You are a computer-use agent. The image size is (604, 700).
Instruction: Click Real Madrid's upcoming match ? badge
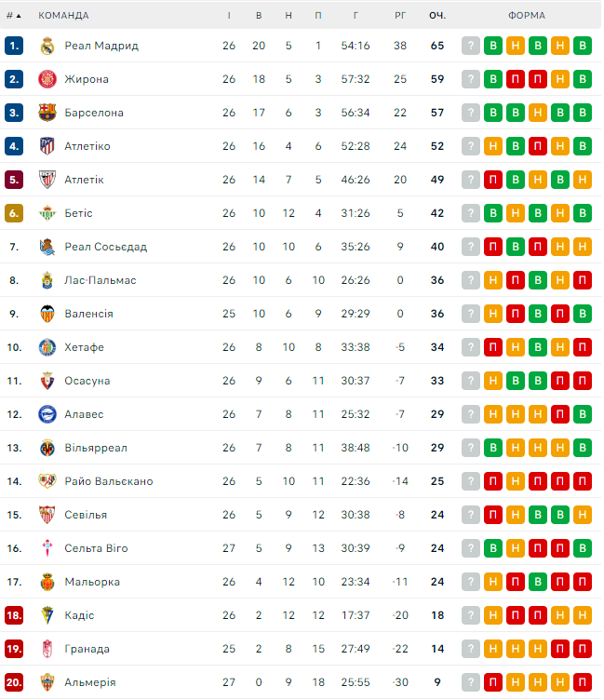click(x=471, y=46)
